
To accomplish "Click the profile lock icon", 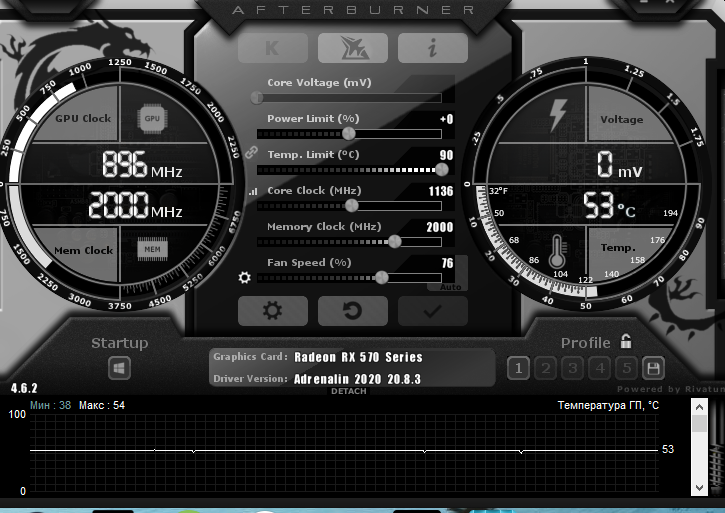I will (626, 341).
